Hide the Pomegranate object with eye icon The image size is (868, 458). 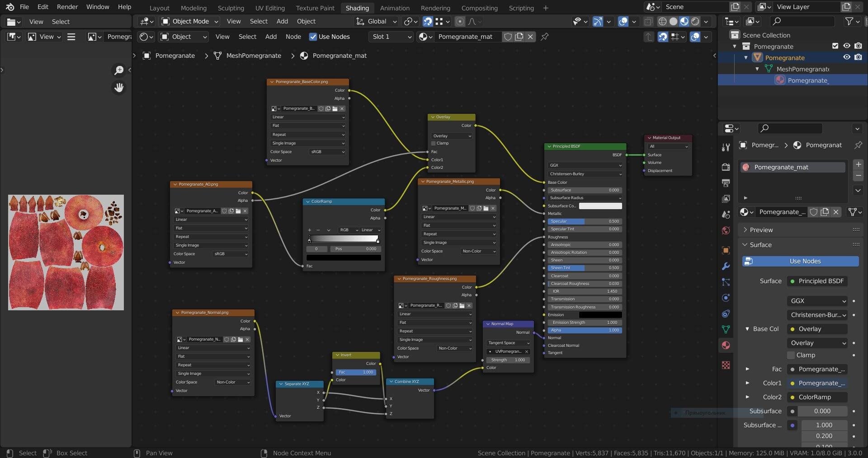click(847, 57)
